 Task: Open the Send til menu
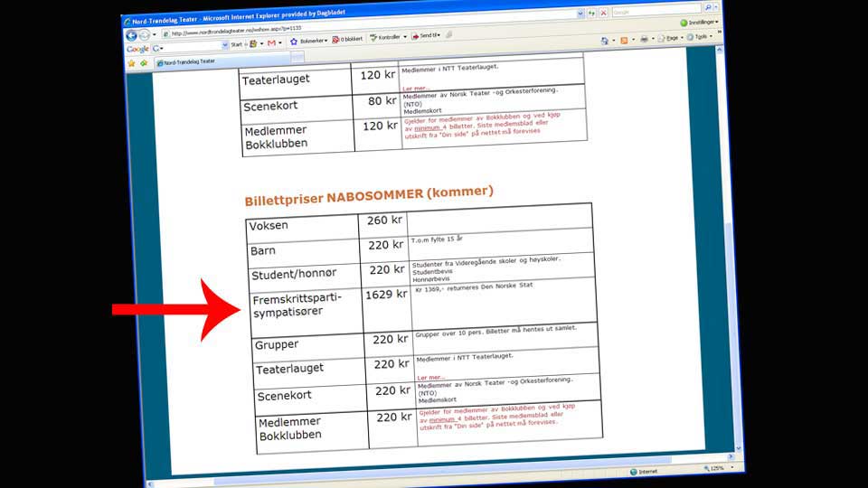tap(426, 35)
